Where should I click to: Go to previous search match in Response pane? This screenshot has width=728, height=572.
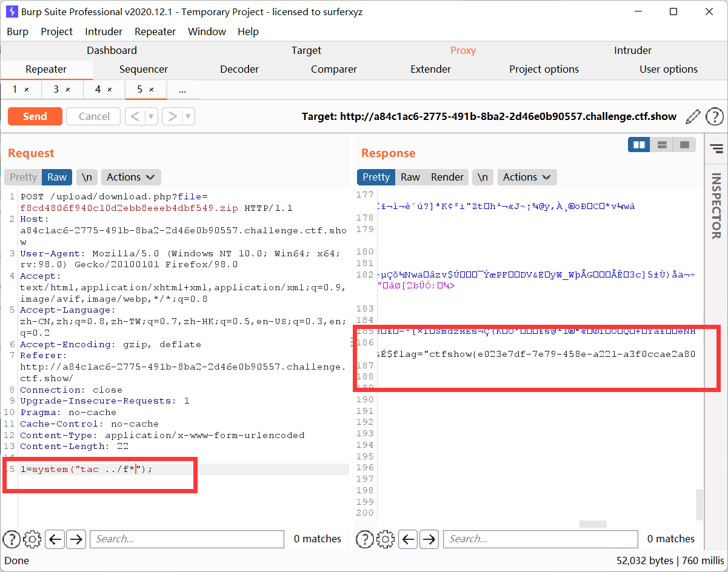click(x=409, y=539)
